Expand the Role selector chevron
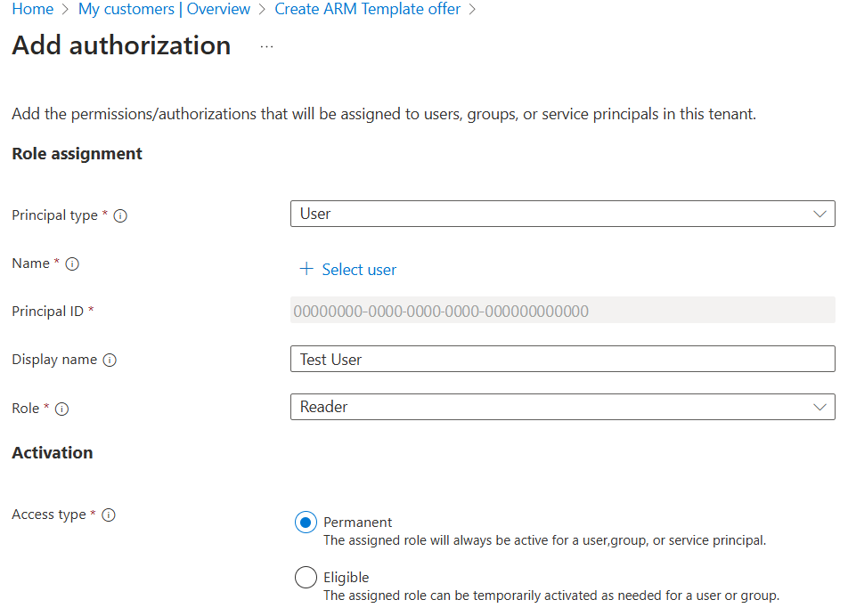 point(821,407)
